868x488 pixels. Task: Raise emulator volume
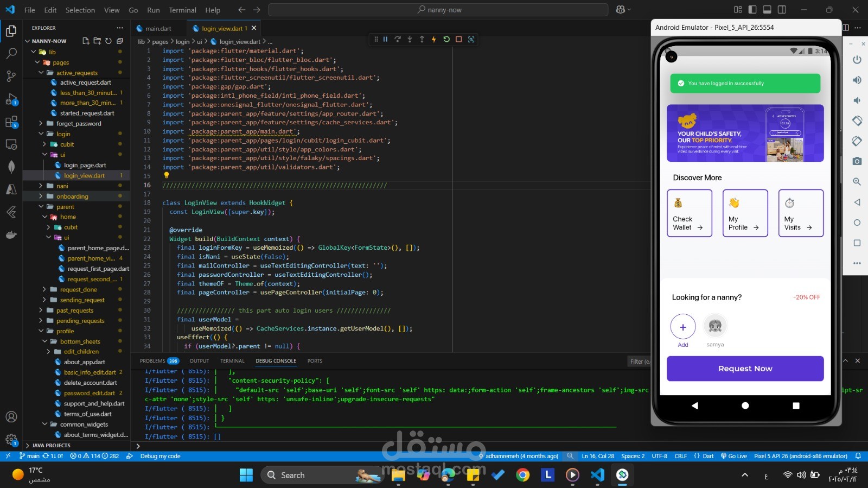pos(857,80)
